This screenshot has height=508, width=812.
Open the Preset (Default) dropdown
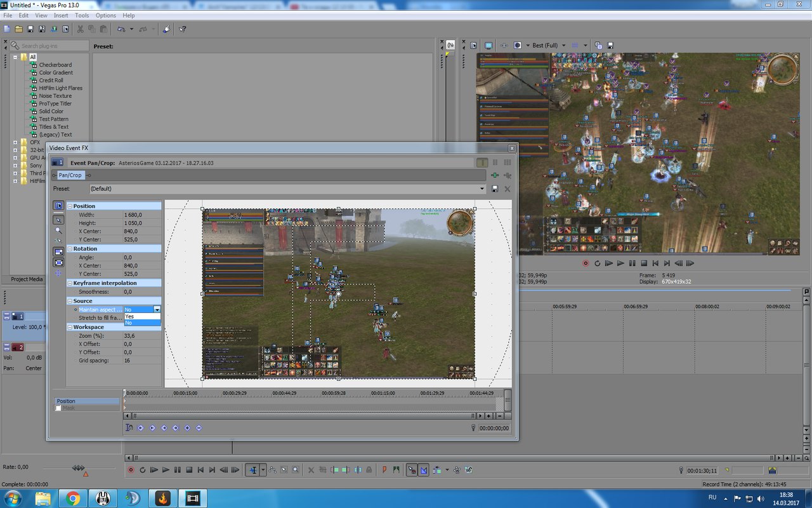pos(482,189)
